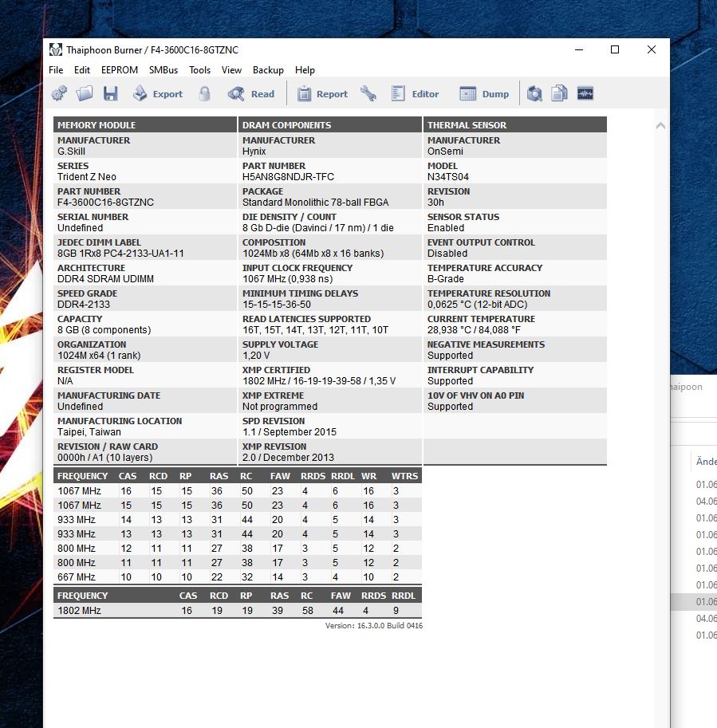Viewport: 717px width, 728px height.
Task: Click the Version 16.3.0.0 Build 0416 text
Action: click(x=374, y=626)
